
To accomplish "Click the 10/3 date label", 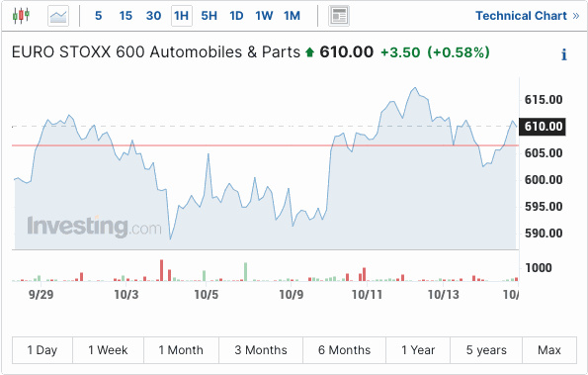I will (x=126, y=294).
